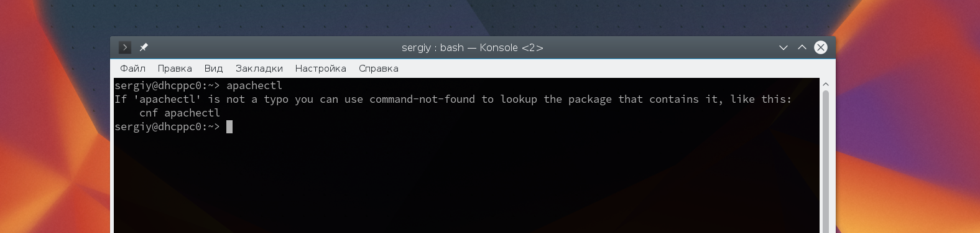Click the 'apachectl' command on first line
This screenshot has width=980, height=233.
(x=254, y=85)
